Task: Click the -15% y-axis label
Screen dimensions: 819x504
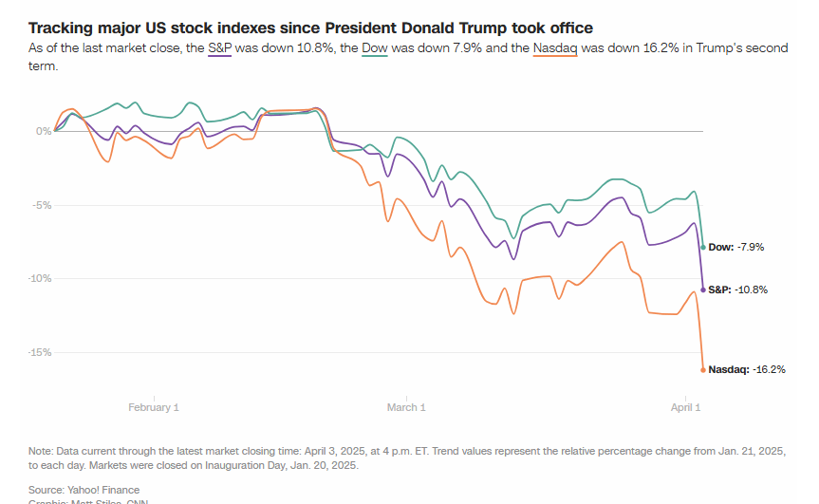Action: pos(39,352)
